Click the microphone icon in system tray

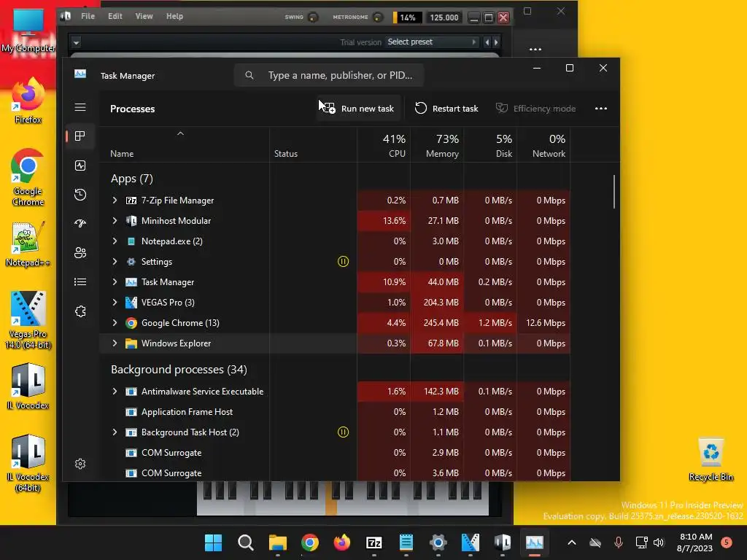point(619,542)
